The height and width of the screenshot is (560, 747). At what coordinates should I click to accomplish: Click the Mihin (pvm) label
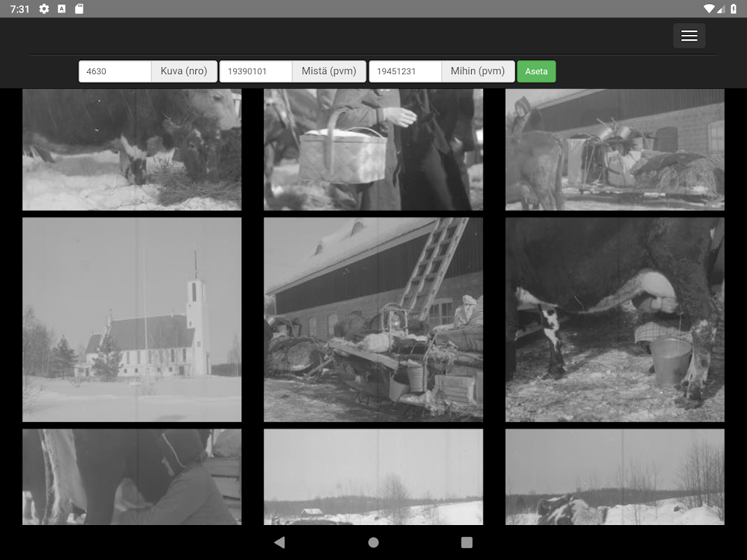click(478, 71)
